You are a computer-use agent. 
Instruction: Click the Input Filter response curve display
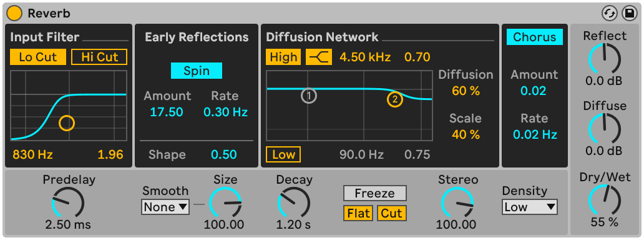point(69,106)
